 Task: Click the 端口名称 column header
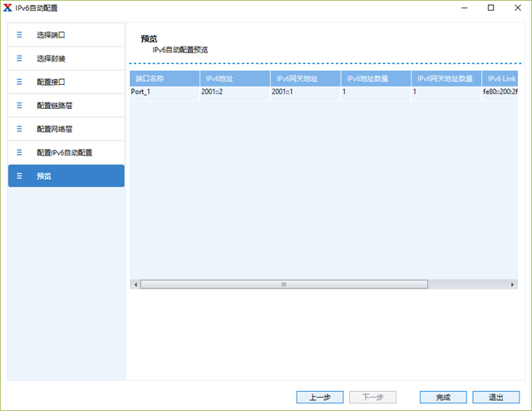(x=165, y=78)
